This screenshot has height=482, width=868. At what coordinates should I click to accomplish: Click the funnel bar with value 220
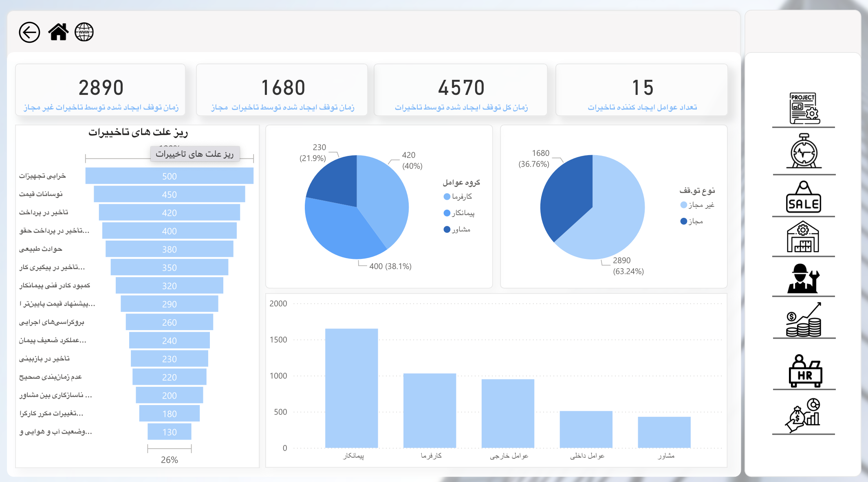coord(170,377)
